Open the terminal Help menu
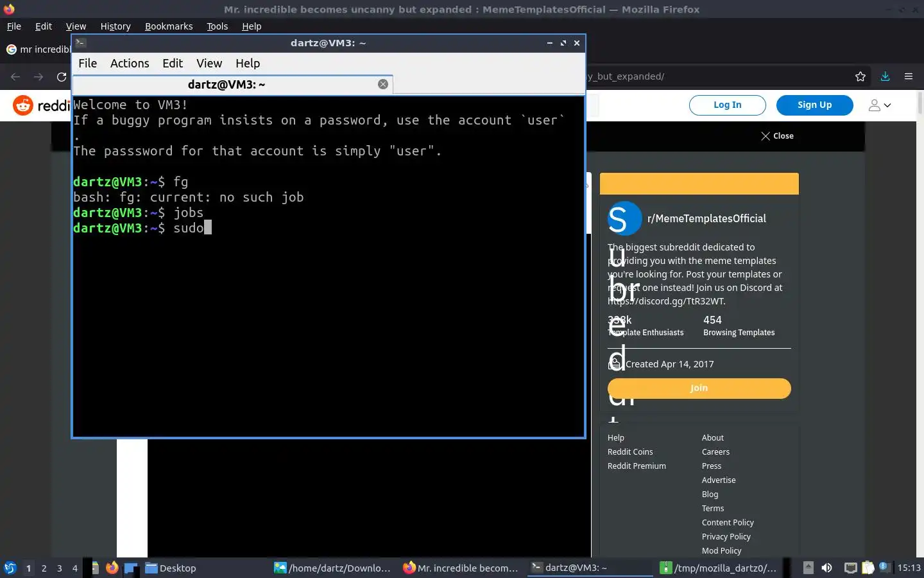The height and width of the screenshot is (578, 924). [x=248, y=63]
